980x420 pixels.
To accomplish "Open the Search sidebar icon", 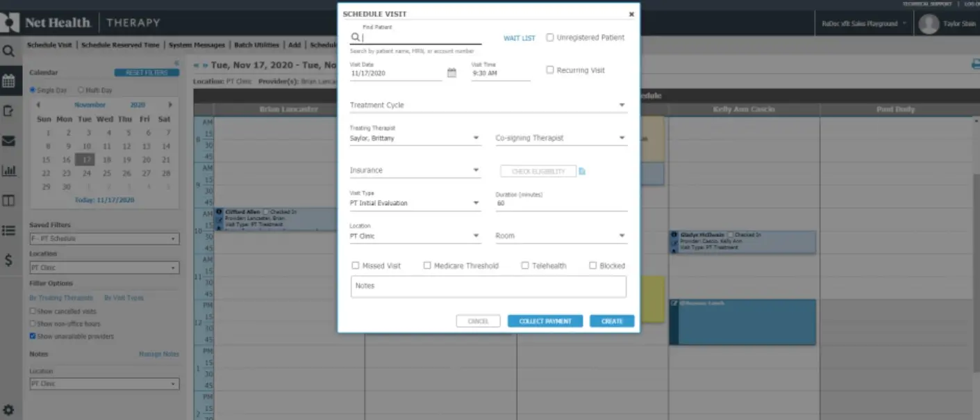I will click(9, 50).
